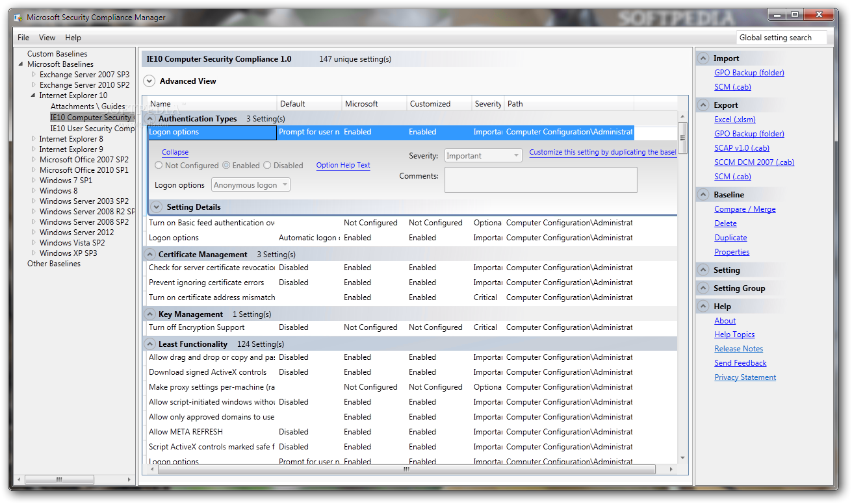Click the Delete baseline link

[x=725, y=223]
